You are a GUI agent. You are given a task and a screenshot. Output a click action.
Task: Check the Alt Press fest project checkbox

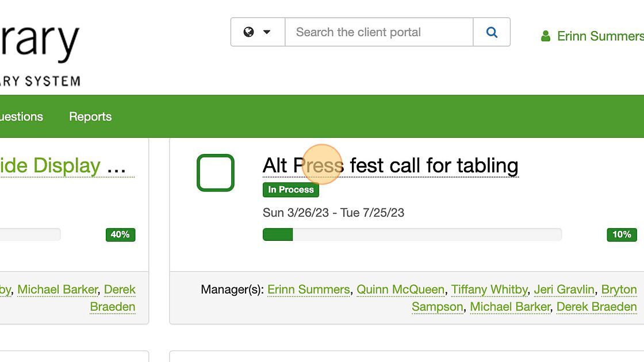click(216, 173)
